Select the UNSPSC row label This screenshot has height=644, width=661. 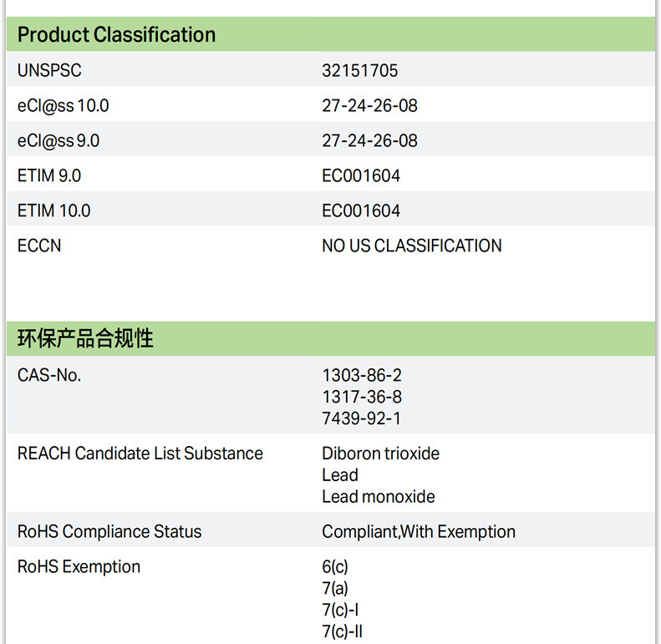(x=49, y=71)
